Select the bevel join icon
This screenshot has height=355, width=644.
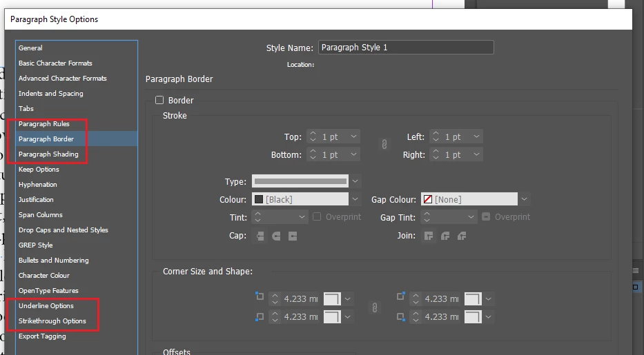click(462, 236)
